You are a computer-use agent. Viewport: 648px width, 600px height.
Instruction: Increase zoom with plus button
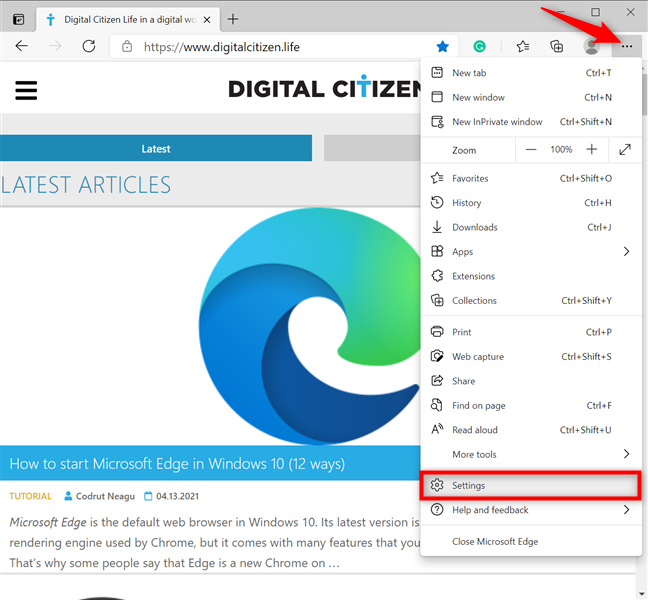pos(591,150)
